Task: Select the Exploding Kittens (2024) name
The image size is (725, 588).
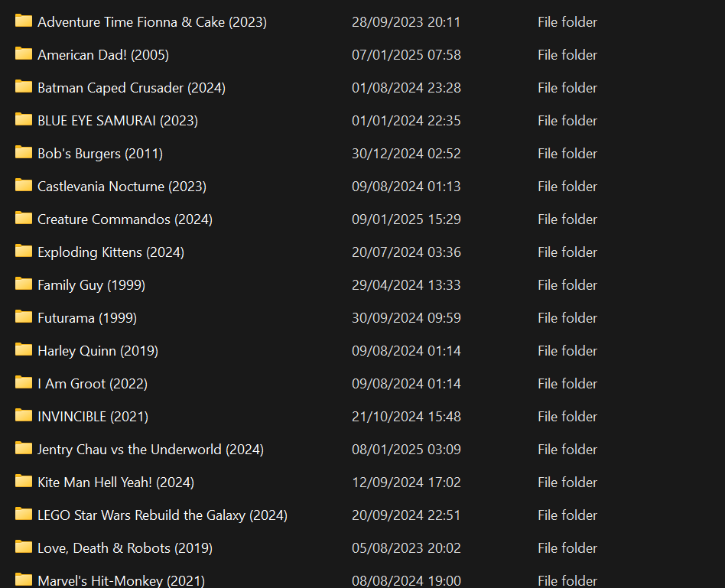Action: [111, 252]
